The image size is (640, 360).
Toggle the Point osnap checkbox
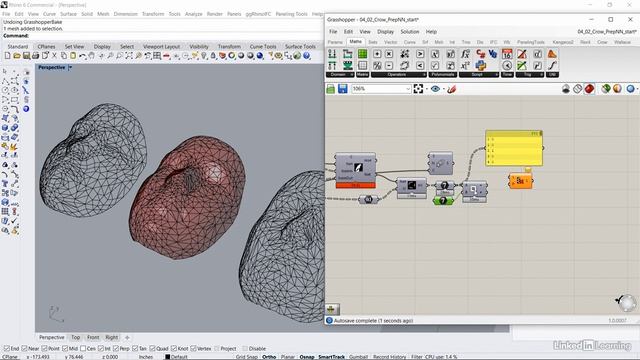tap(44, 349)
